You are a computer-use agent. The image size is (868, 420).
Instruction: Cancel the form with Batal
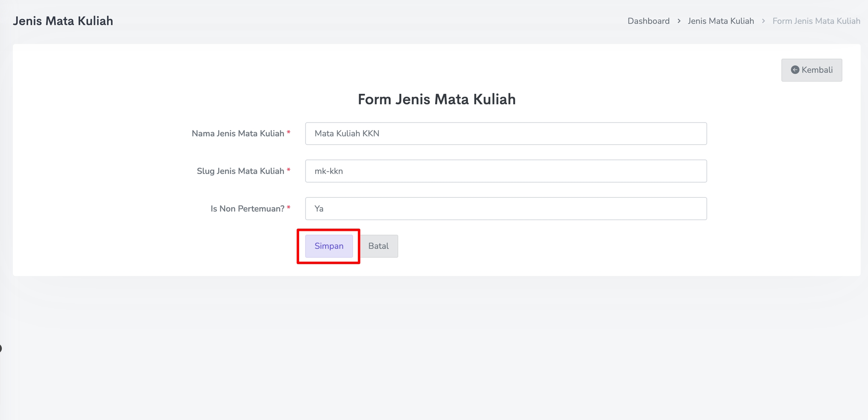pos(378,246)
